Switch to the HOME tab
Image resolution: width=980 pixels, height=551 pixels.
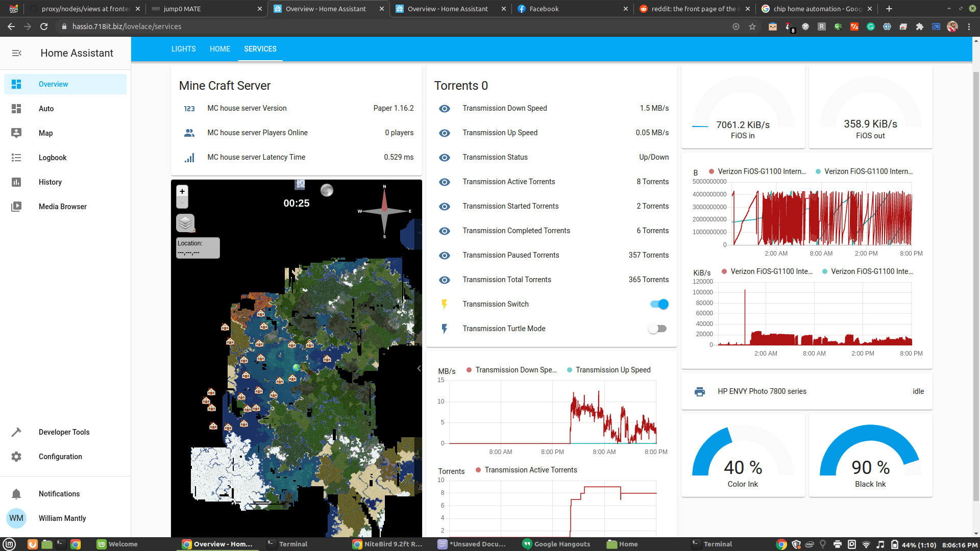[220, 49]
